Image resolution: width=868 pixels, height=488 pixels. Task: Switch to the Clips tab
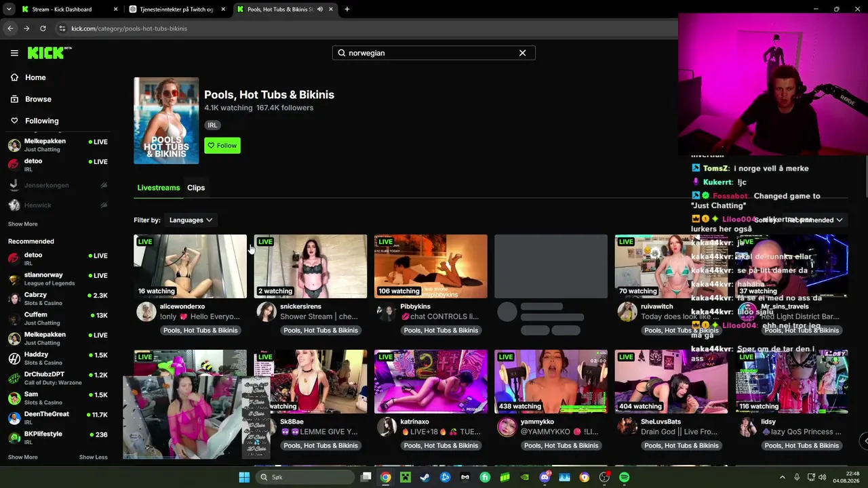[x=196, y=188]
